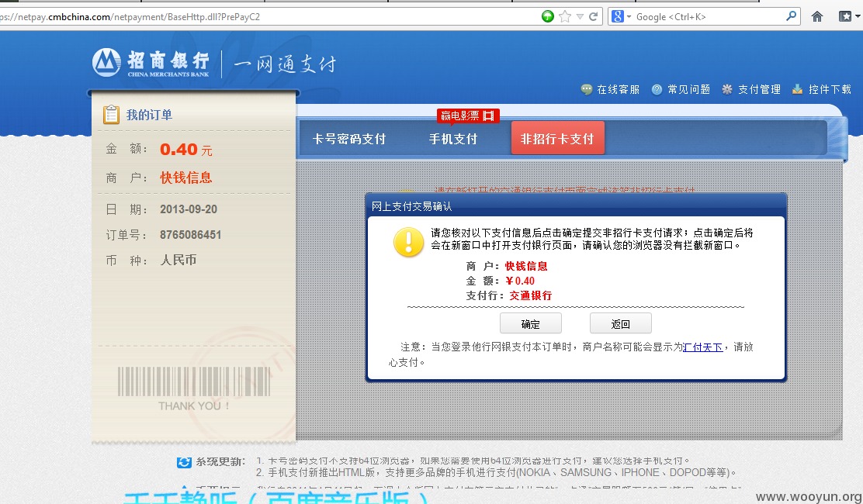Click 返回 to go back

click(620, 323)
